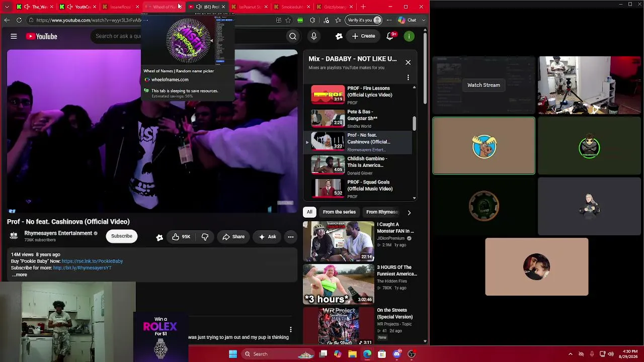
Task: Share the video
Action: [x=233, y=237]
